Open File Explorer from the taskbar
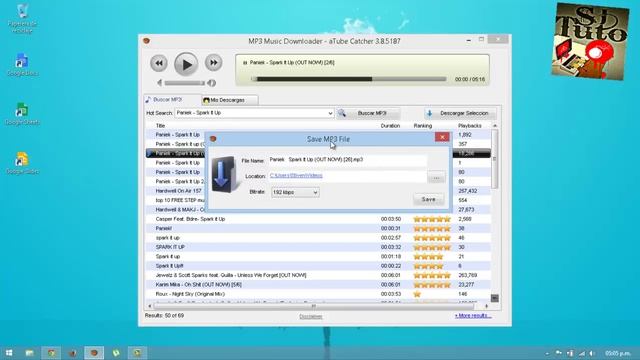The image size is (640, 360). pos(30,353)
